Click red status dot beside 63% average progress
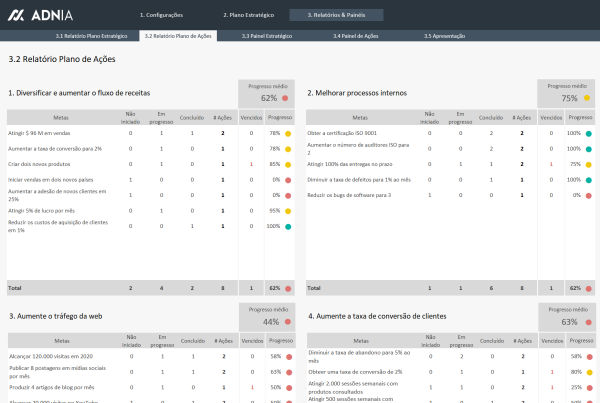This screenshot has width=600, height=403. coord(587,323)
